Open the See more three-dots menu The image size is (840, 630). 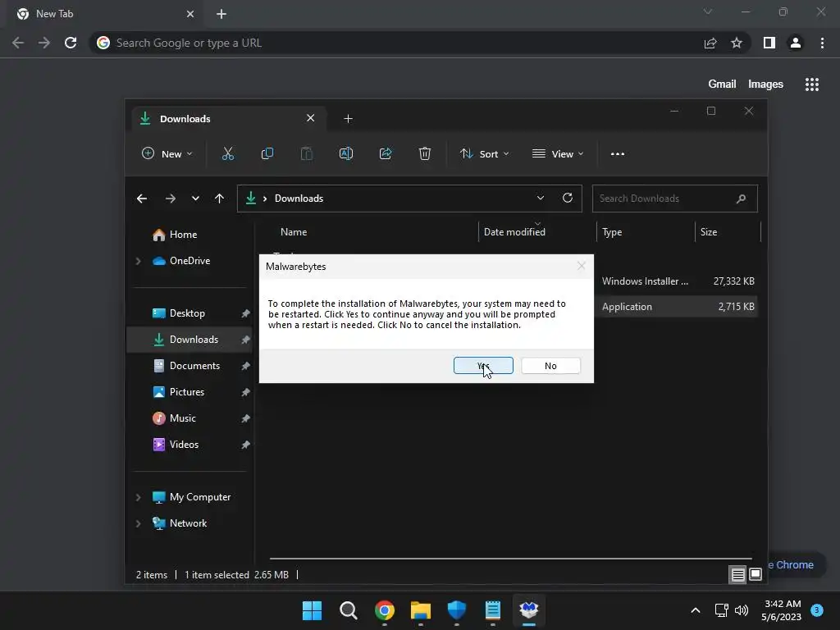coord(618,153)
